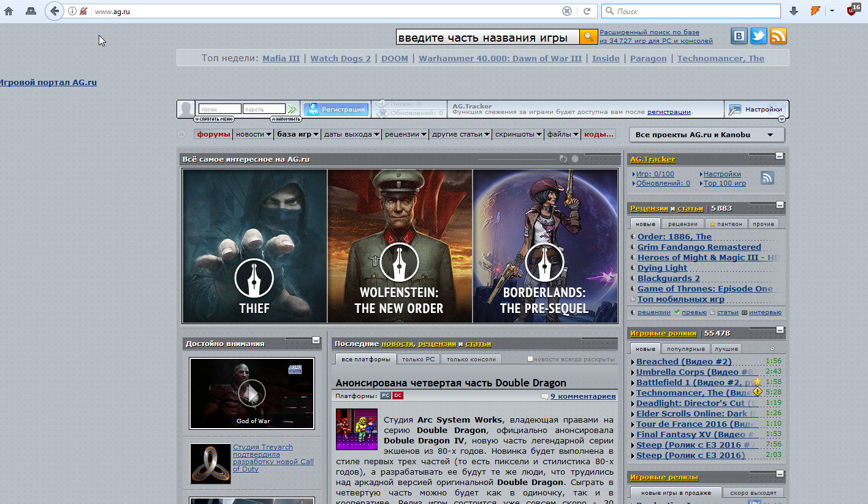Click the orange RSS feed icon in header

pyautogui.click(x=779, y=37)
